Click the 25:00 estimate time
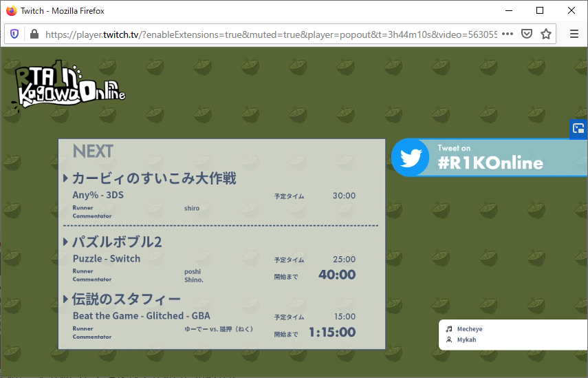588x378 pixels. click(x=344, y=260)
